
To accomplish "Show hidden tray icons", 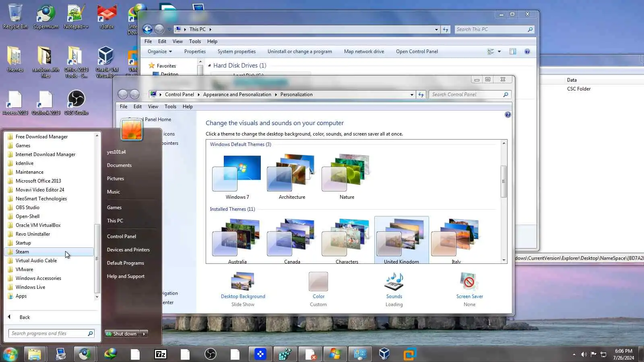I will pos(574,354).
